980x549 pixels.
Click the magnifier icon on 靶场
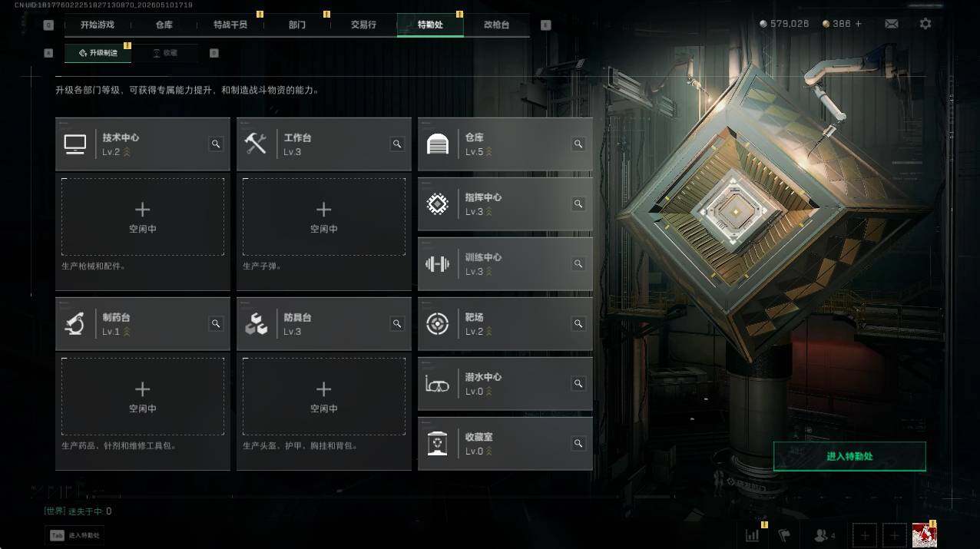tap(578, 323)
